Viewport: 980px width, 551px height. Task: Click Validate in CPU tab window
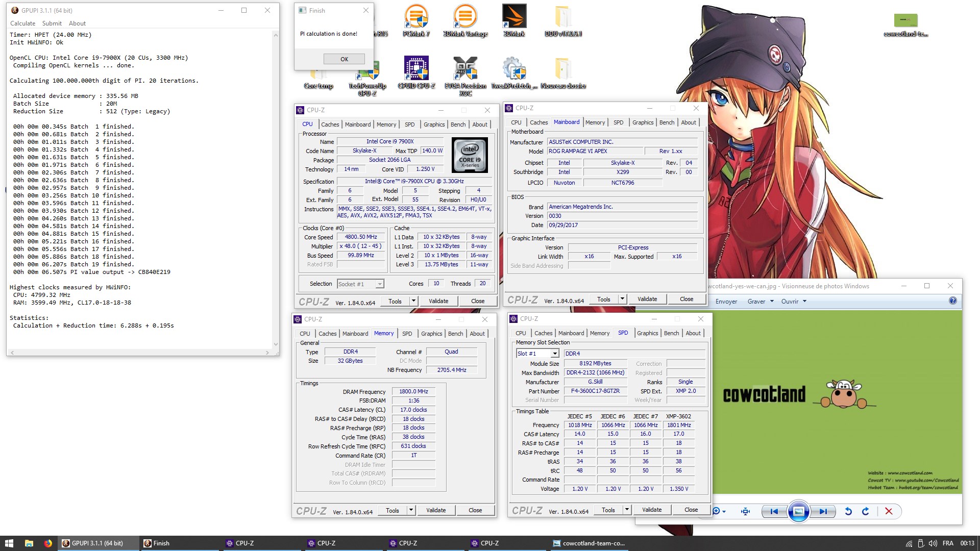click(438, 301)
